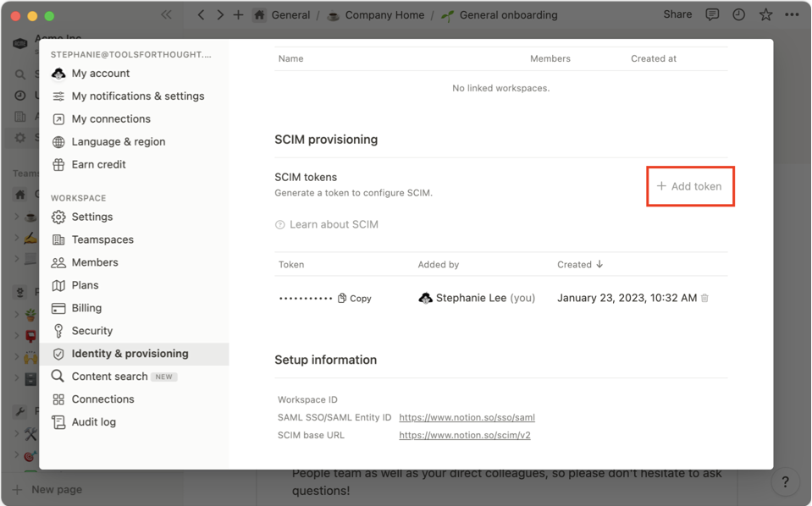The height and width of the screenshot is (506, 812).
Task: Open the three-dot page menu
Action: pos(792,14)
